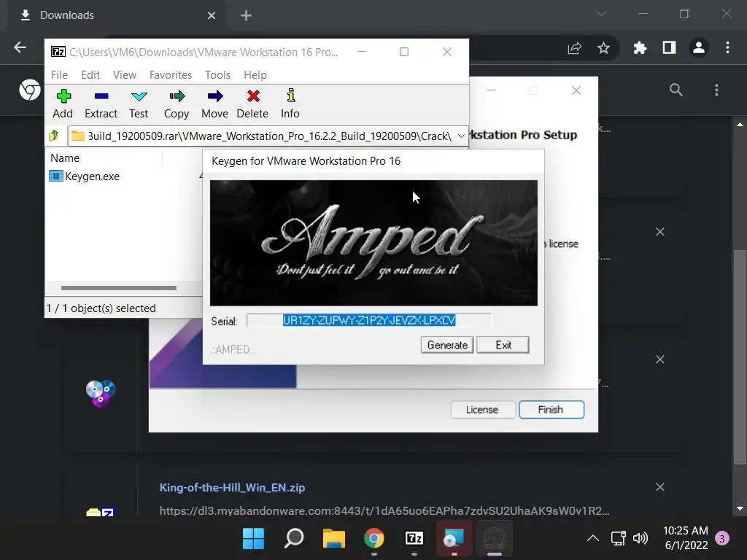Expand the 7-Zip address path dropdown
Screen dimensions: 747x560
tap(461, 136)
